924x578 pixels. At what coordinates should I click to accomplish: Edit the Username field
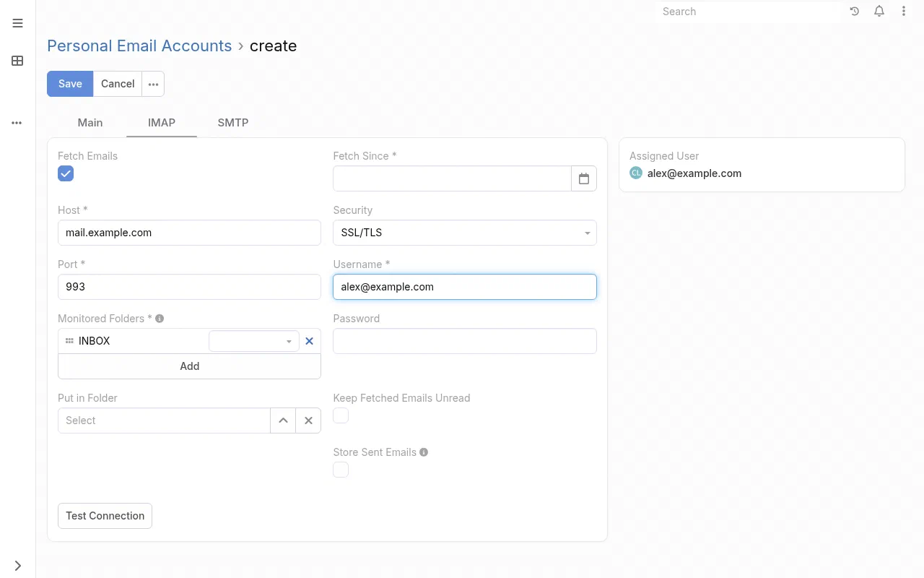465,287
